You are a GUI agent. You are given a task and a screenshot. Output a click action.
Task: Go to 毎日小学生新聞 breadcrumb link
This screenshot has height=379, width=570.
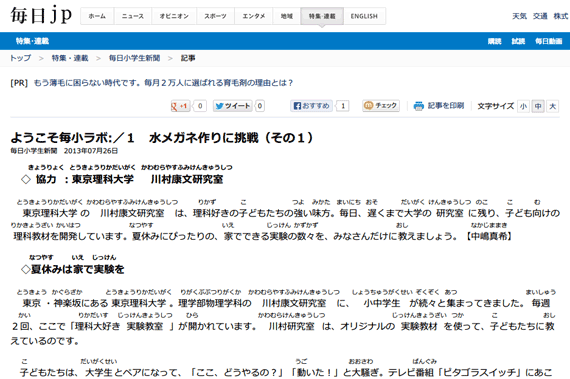point(135,58)
